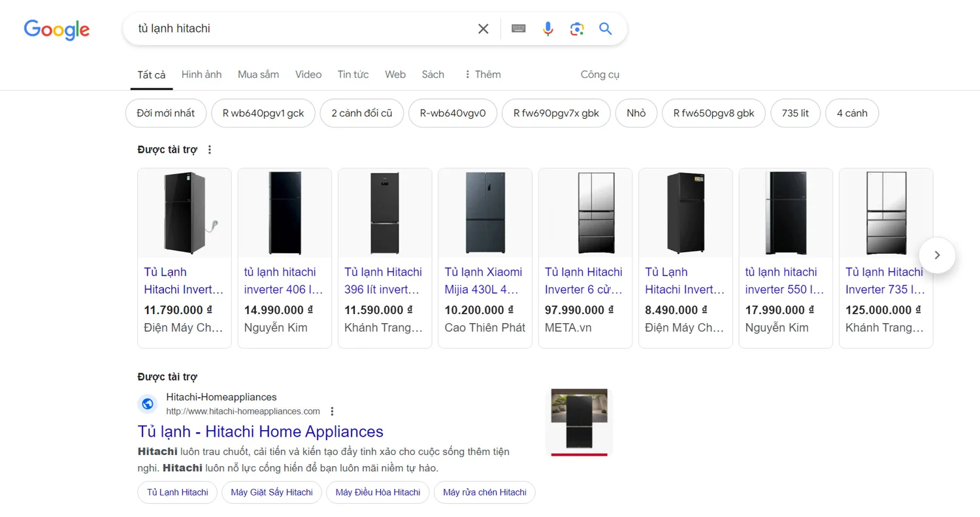Click price 11.590.000 đ
The width and height of the screenshot is (980, 517).
379,310
